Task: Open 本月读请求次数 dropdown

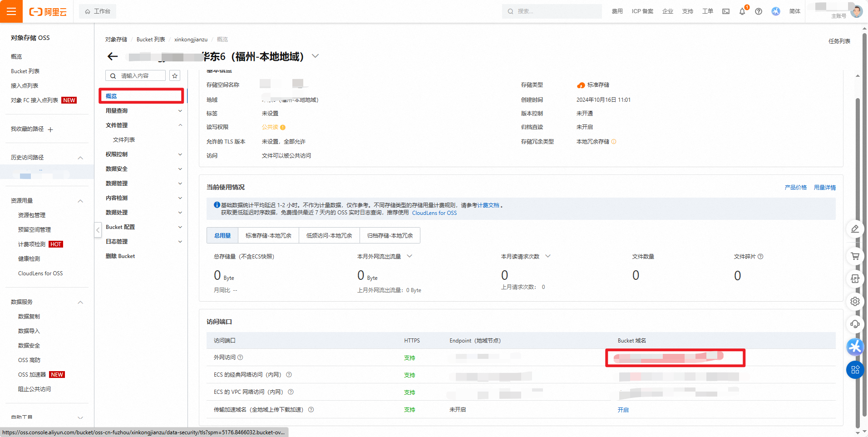Action: pos(548,256)
